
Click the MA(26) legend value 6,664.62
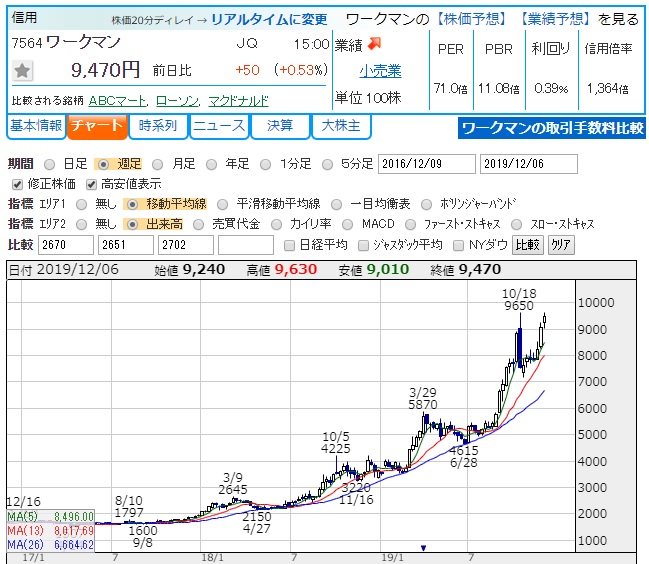(x=74, y=545)
